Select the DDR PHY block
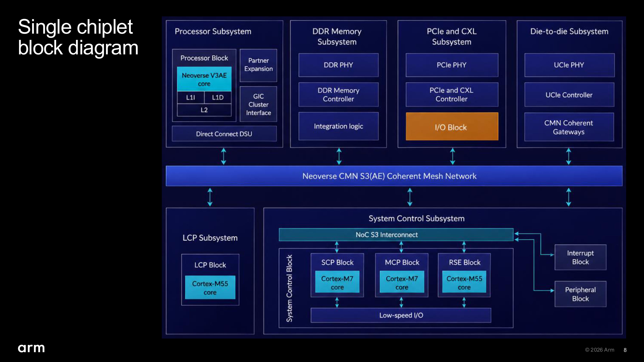The image size is (644, 362). pyautogui.click(x=339, y=65)
